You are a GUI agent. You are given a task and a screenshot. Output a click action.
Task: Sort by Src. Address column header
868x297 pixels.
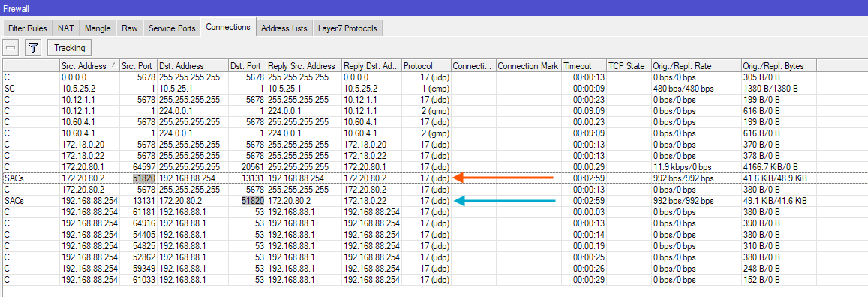90,66
